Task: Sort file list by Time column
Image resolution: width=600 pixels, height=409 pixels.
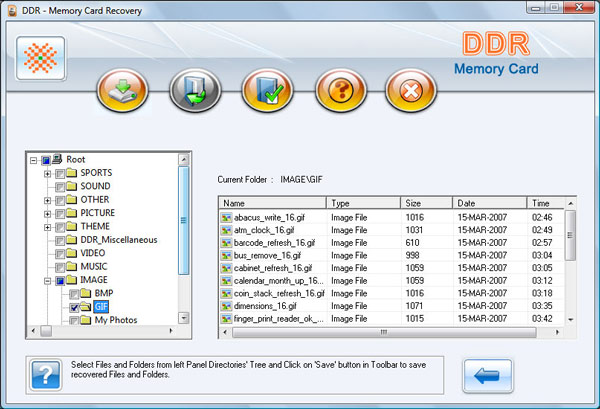Action: (x=546, y=203)
